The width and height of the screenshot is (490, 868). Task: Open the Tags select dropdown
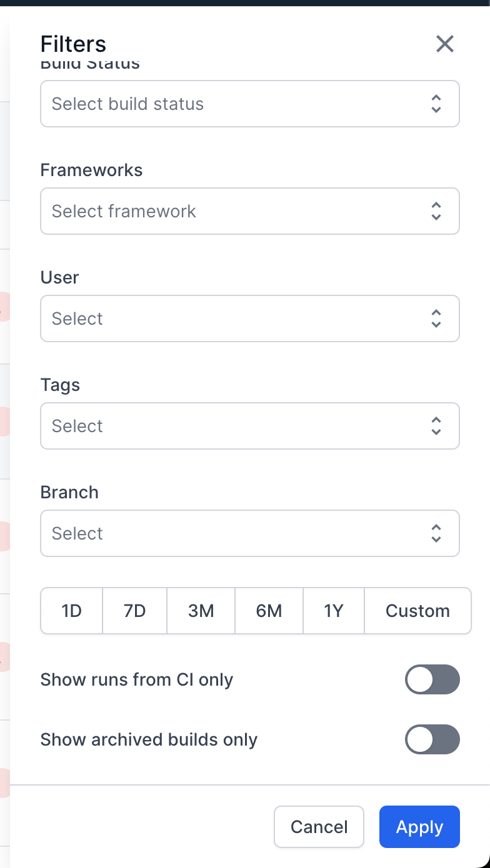point(237,426)
